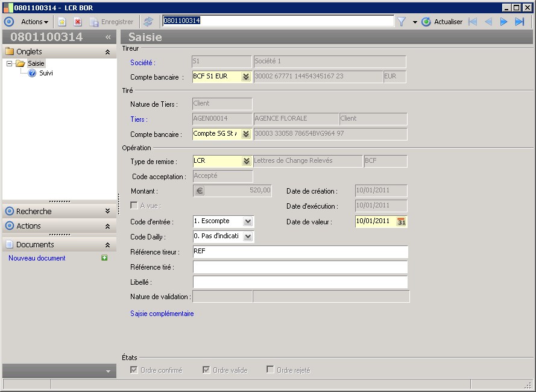
Task: Go to the next record
Action: point(503,22)
